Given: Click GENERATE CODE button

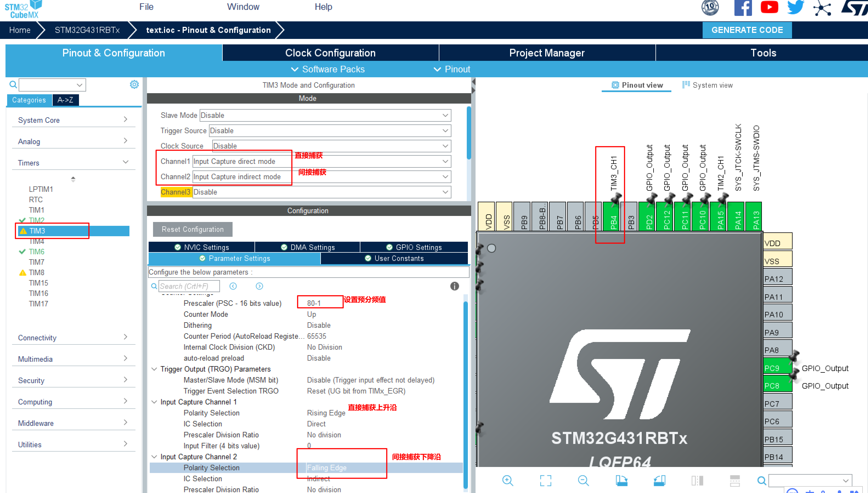Looking at the screenshot, I should pyautogui.click(x=747, y=30).
